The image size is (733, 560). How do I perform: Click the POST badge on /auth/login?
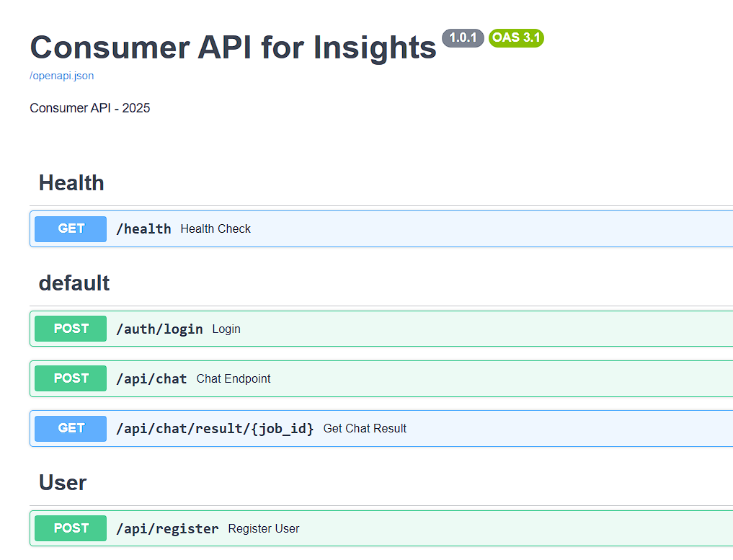70,329
